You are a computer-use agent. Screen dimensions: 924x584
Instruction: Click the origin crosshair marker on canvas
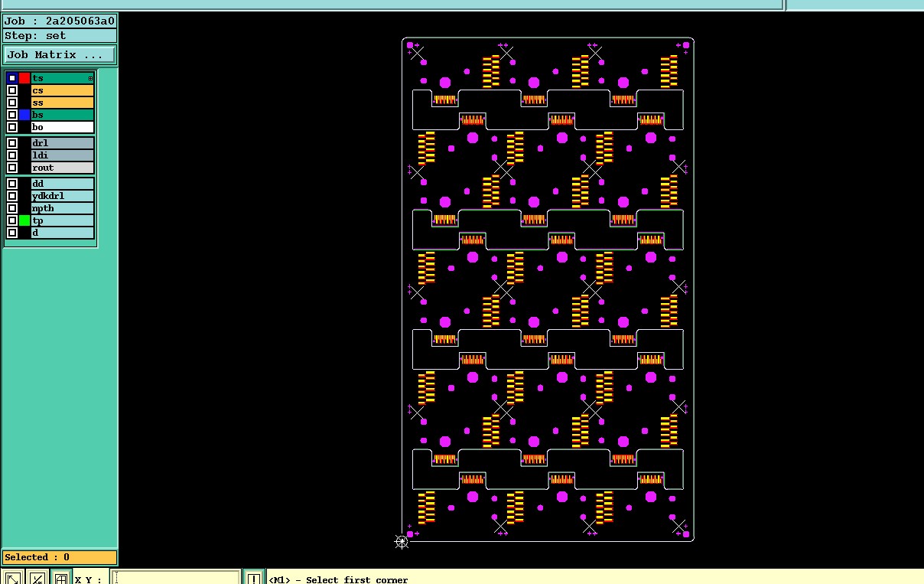click(402, 541)
